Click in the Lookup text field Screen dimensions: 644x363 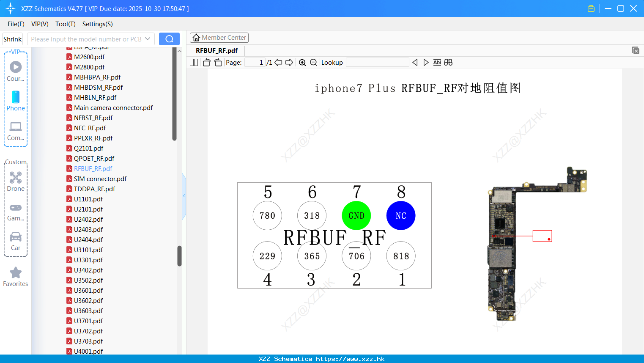377,62
